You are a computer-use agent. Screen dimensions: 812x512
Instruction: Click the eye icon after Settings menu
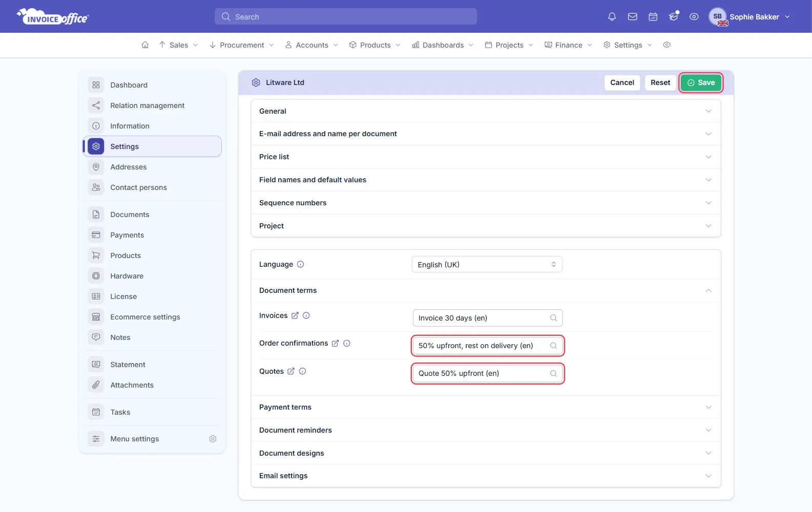tap(667, 45)
